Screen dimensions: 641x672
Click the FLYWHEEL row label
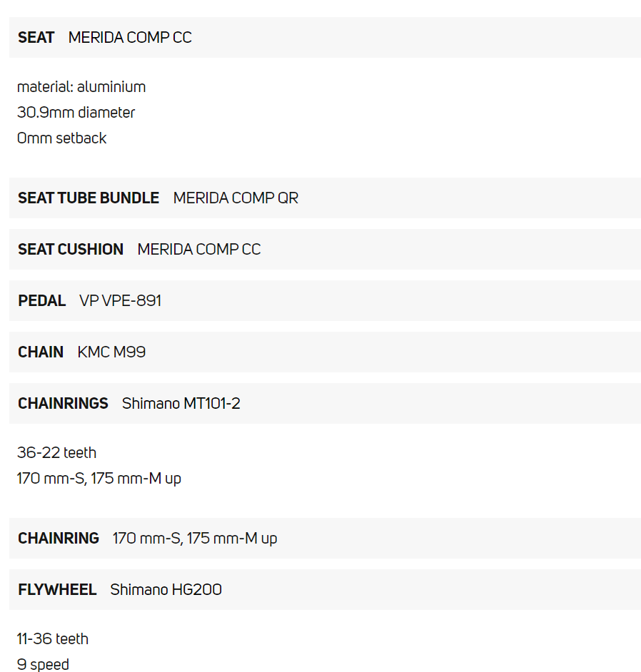pyautogui.click(x=57, y=590)
